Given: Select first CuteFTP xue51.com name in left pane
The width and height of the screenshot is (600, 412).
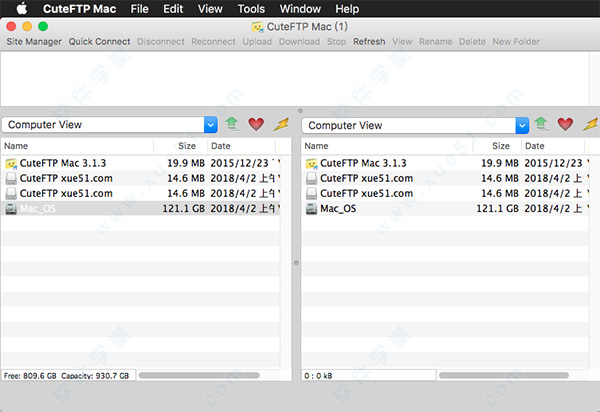Looking at the screenshot, I should (66, 178).
